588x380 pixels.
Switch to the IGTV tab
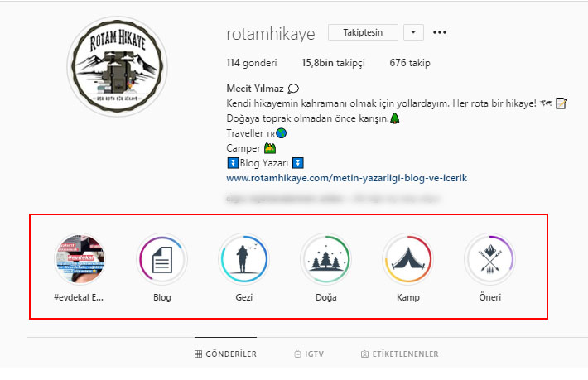(x=309, y=354)
